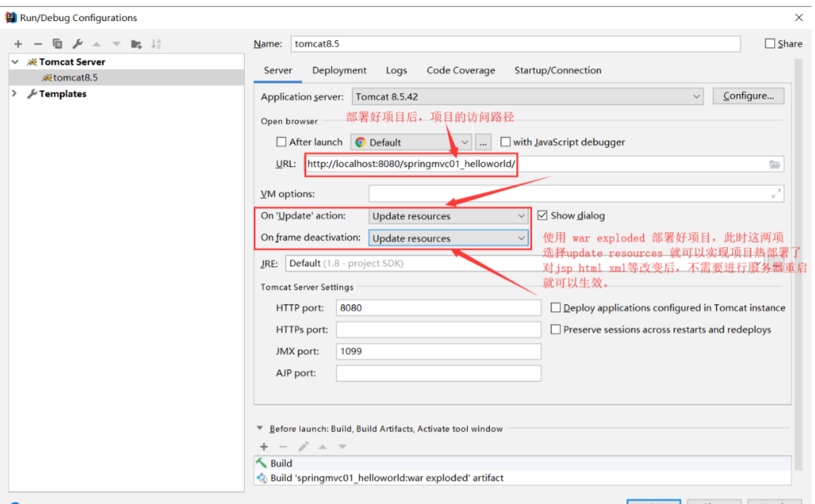This screenshot has width=815, height=504.
Task: Copy configuration using the duplicate icon
Action: tap(57, 44)
